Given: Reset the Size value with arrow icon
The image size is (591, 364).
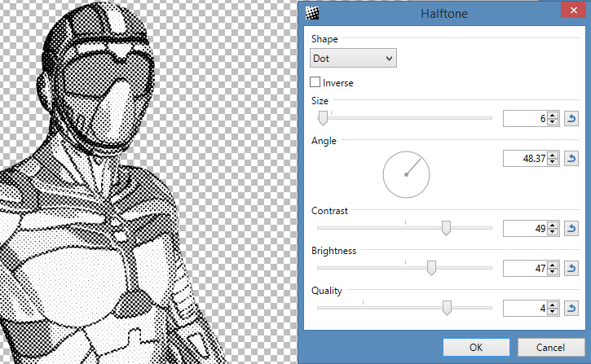Looking at the screenshot, I should click(x=572, y=119).
